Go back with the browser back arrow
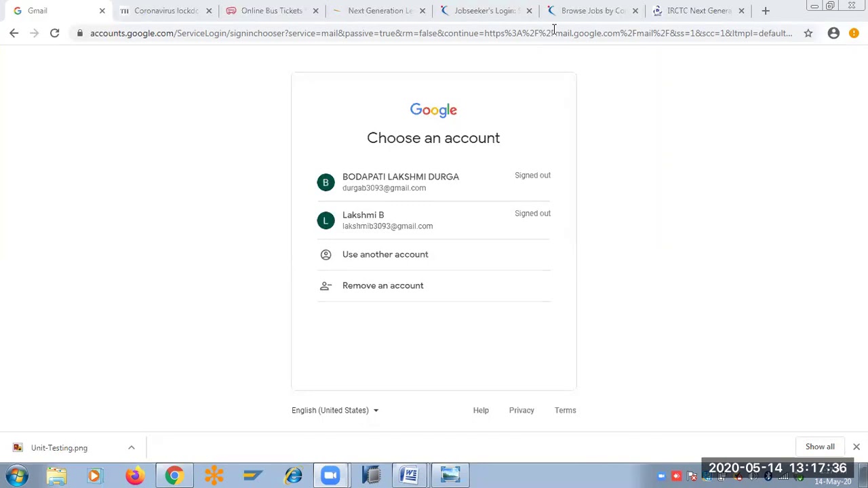This screenshot has height=488, width=868. coord(14,33)
